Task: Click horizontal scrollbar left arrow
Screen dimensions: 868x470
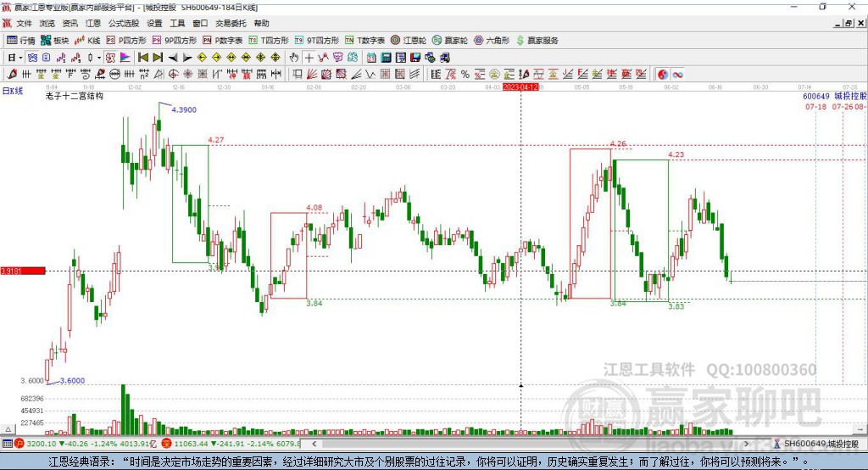Action: pyautogui.click(x=314, y=444)
